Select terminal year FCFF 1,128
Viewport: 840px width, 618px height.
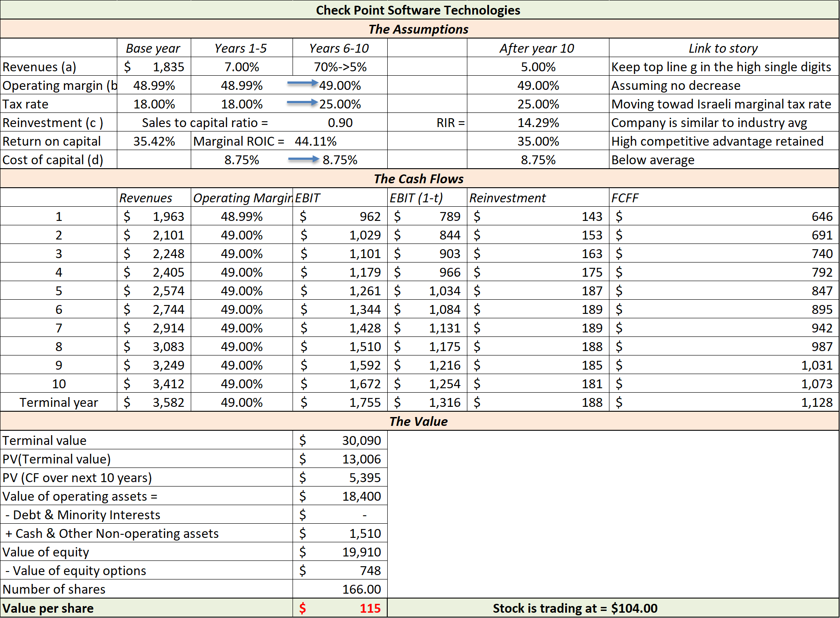coord(817,402)
